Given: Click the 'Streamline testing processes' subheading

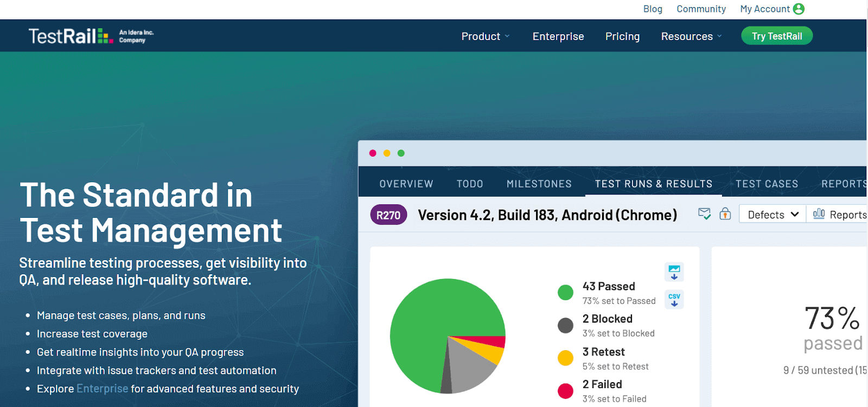Looking at the screenshot, I should [163, 272].
